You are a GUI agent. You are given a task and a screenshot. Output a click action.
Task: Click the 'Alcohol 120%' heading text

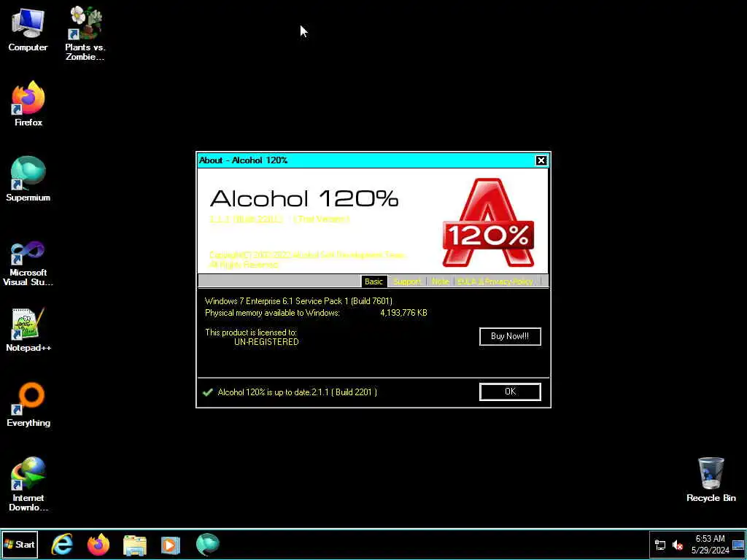tap(304, 198)
